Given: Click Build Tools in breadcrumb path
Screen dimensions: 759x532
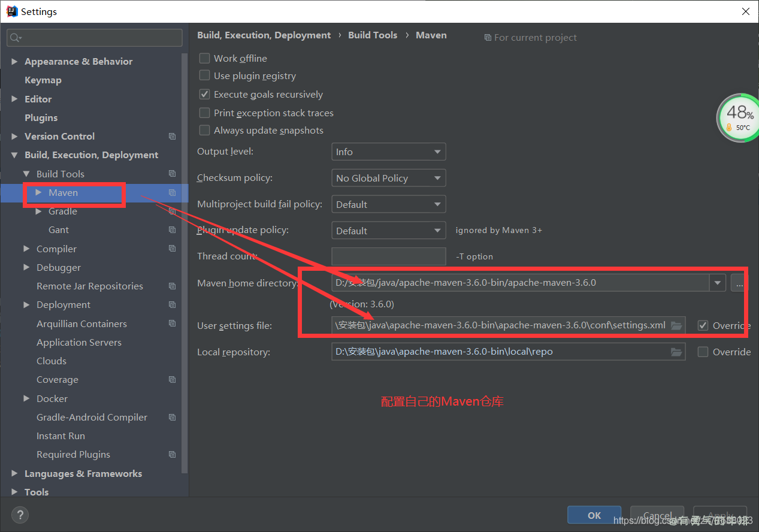Looking at the screenshot, I should point(373,35).
